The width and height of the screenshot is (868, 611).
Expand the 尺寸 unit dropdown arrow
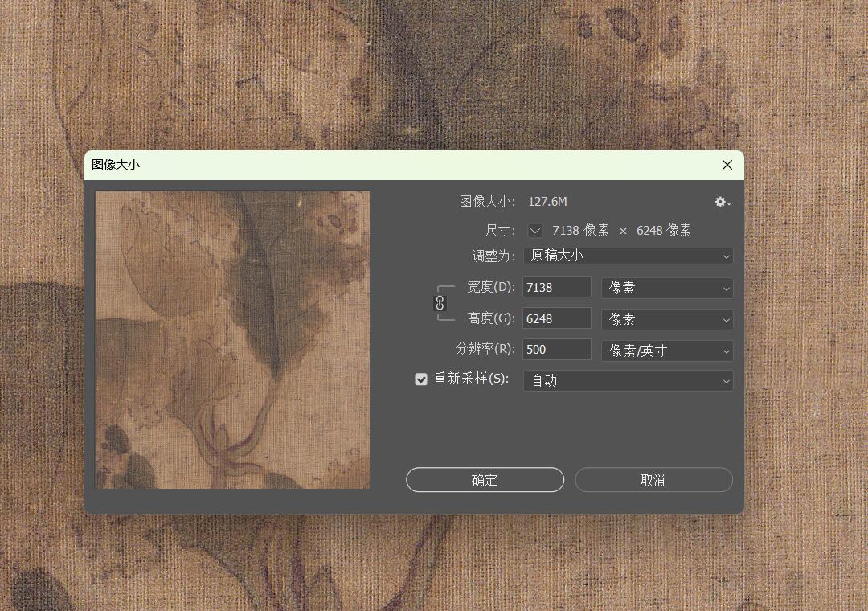coord(534,231)
